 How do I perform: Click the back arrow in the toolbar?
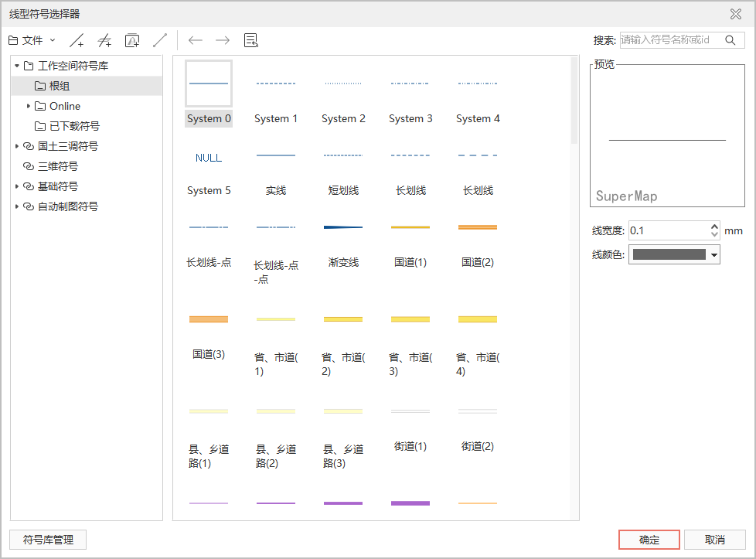point(196,40)
